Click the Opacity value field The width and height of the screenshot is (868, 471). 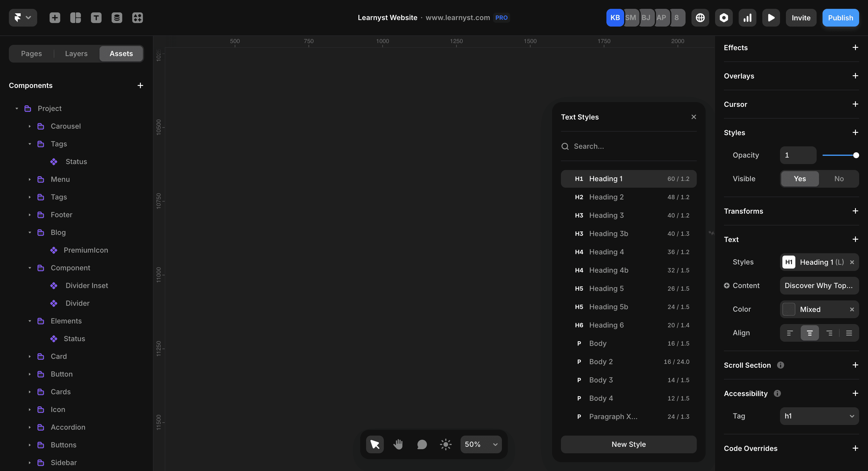(x=798, y=155)
